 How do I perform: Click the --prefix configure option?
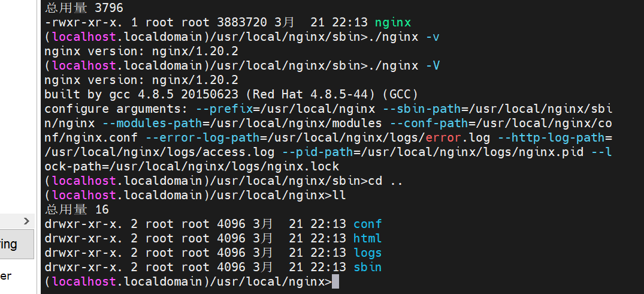pyautogui.click(x=221, y=109)
